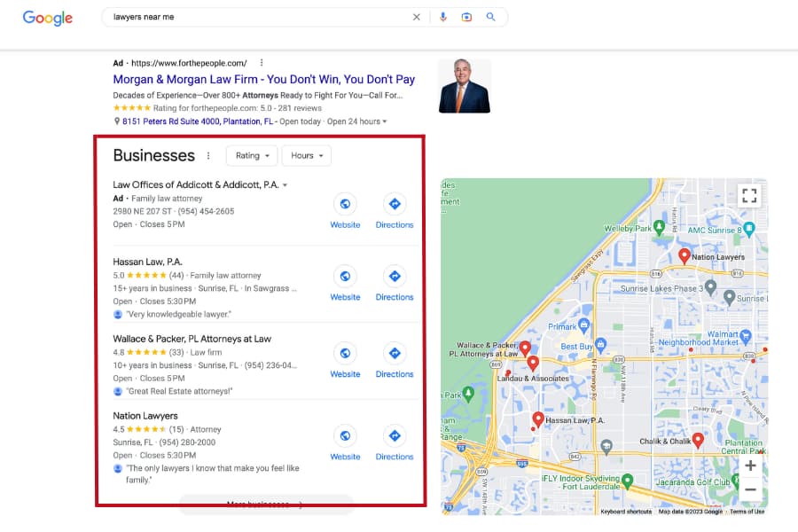
Task: Zoom out on the map
Action: [750, 489]
